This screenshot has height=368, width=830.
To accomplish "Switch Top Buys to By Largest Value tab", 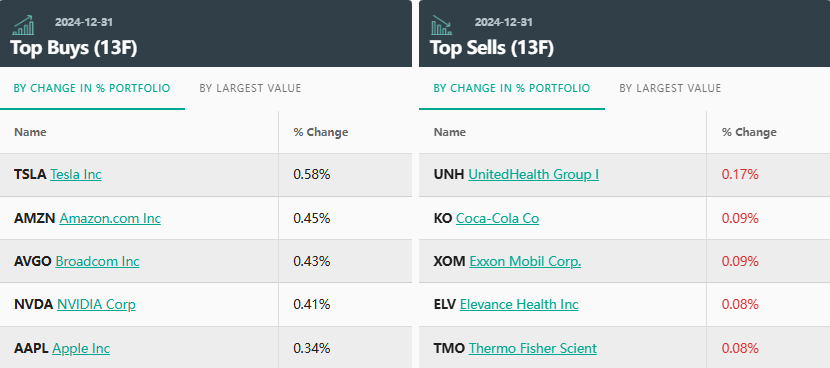I will click(x=250, y=88).
